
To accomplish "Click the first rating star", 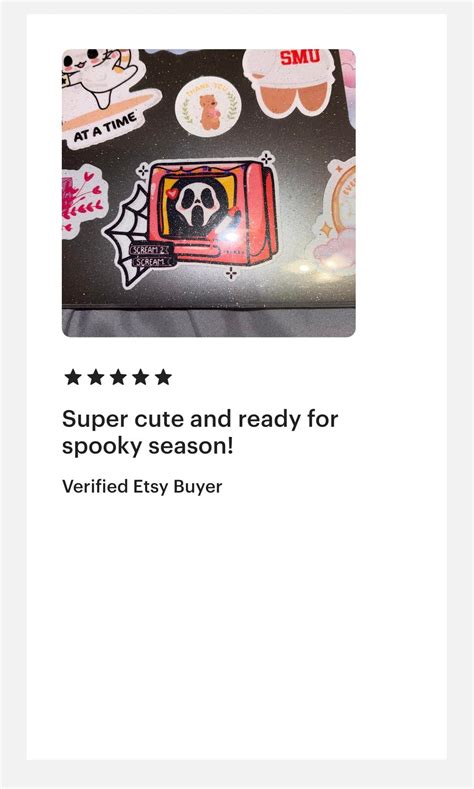I will pyautogui.click(x=73, y=377).
